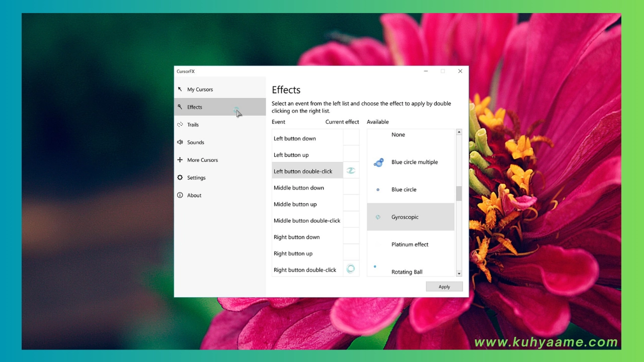Viewport: 644px width, 362px height.
Task: Click the Sounds speaker icon
Action: [x=180, y=142]
